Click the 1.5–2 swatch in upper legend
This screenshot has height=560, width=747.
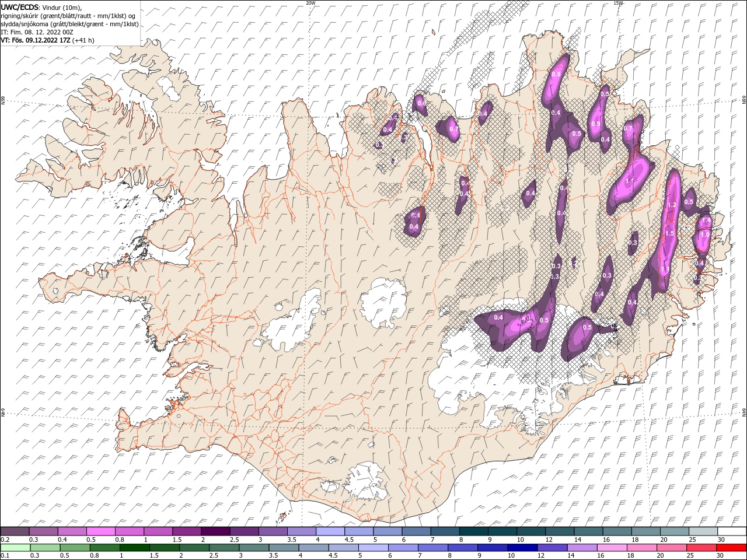pyautogui.click(x=186, y=531)
